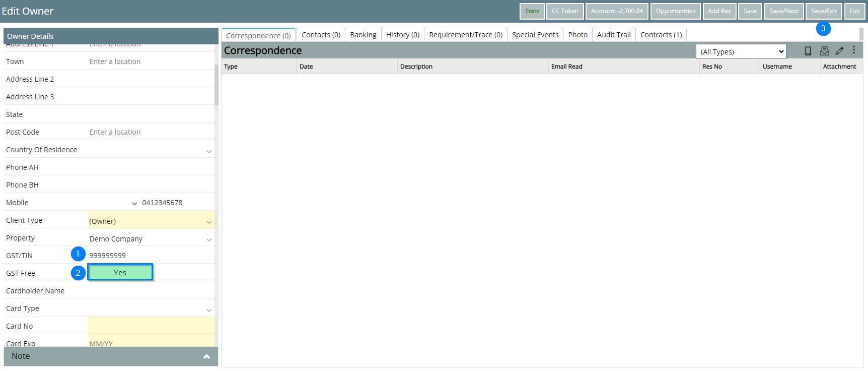This screenshot has height=371, width=868.
Task: Click the Stats button
Action: (532, 11)
